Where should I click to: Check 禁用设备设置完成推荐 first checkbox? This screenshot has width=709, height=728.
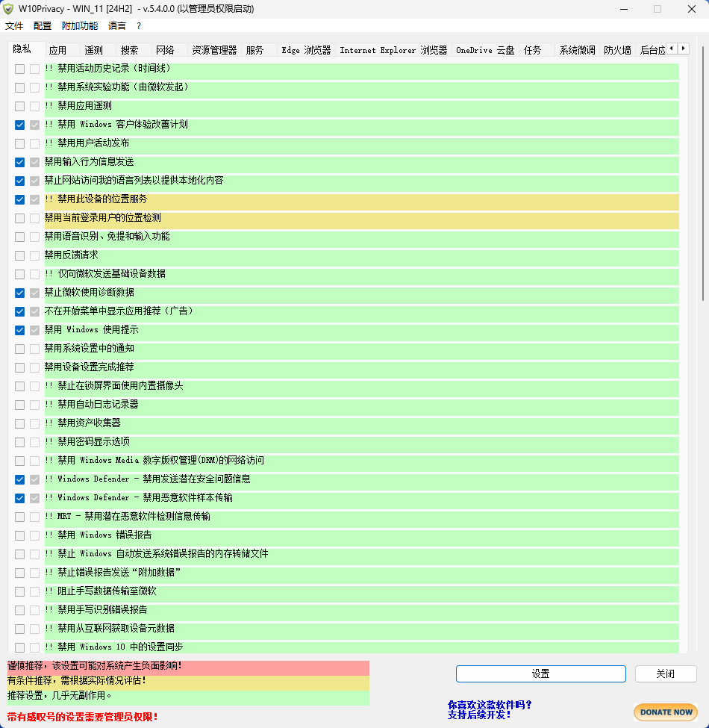click(19, 367)
